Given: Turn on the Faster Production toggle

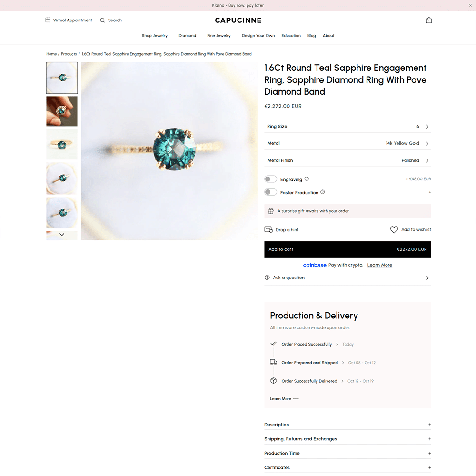Looking at the screenshot, I should coord(270,192).
